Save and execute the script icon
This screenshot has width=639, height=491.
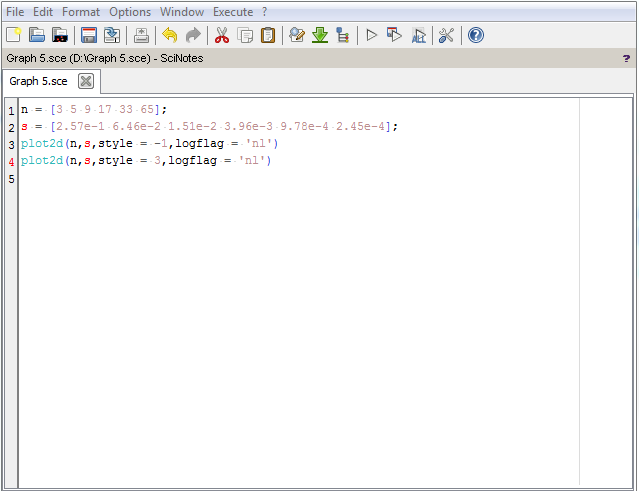pyautogui.click(x=394, y=35)
